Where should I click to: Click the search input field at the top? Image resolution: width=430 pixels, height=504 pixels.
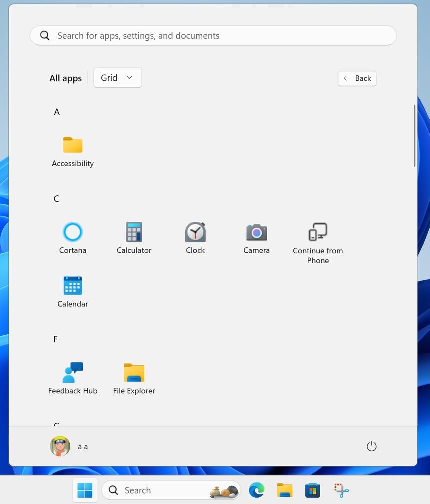click(213, 35)
